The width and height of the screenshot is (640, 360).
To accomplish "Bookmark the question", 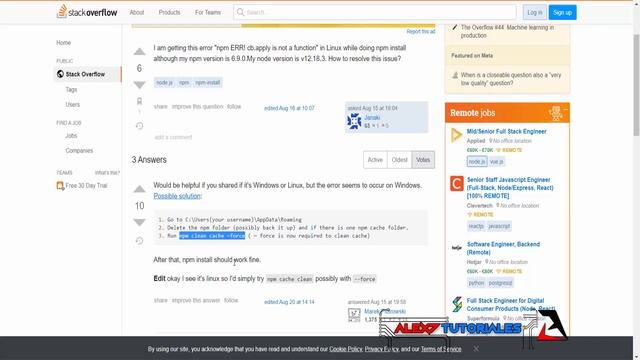I will [139, 101].
